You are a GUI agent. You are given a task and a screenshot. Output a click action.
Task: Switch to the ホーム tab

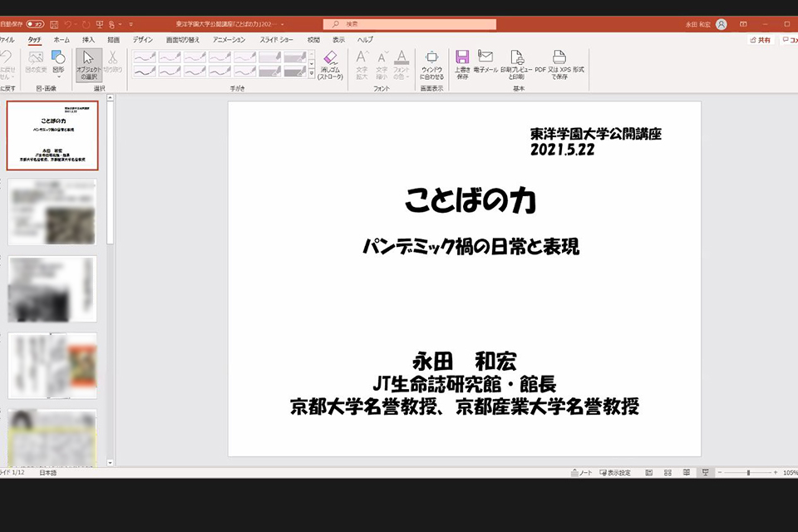coord(62,40)
